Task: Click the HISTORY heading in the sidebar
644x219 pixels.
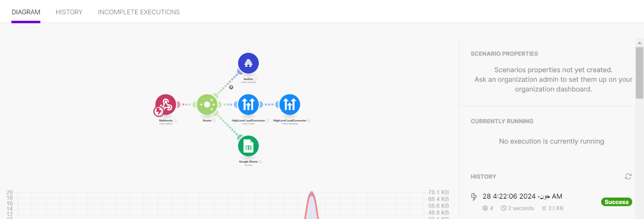Action: [x=483, y=177]
